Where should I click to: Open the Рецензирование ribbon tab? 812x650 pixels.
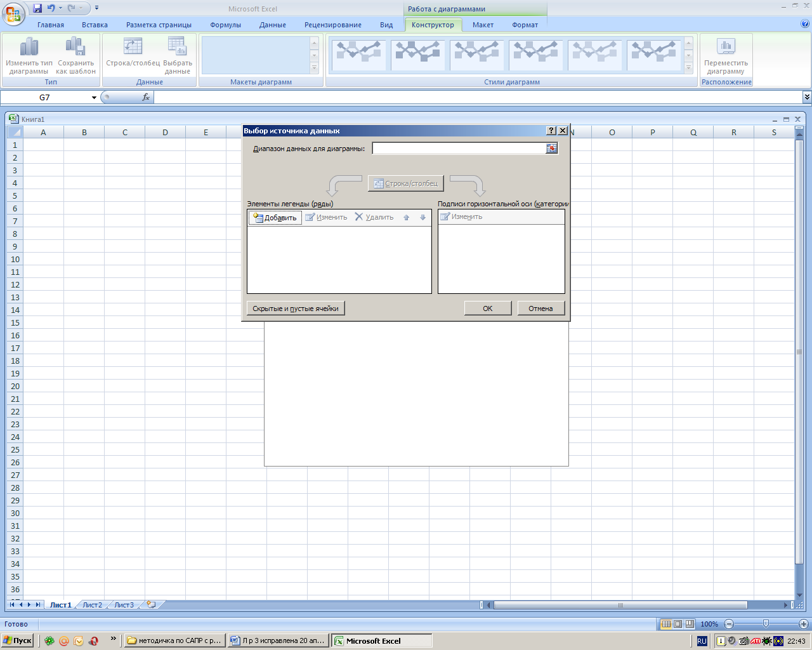(x=333, y=25)
